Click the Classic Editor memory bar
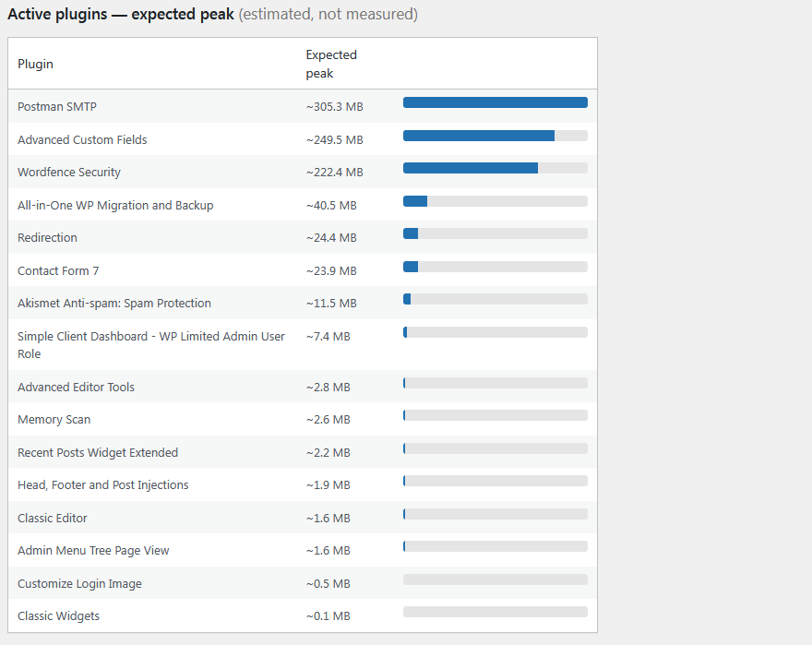Viewport: 812px width, 645px height. point(496,514)
